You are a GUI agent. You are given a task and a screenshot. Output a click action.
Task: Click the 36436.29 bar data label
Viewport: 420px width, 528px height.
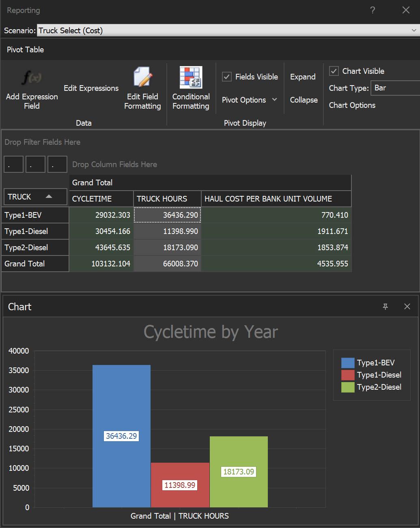coord(121,436)
